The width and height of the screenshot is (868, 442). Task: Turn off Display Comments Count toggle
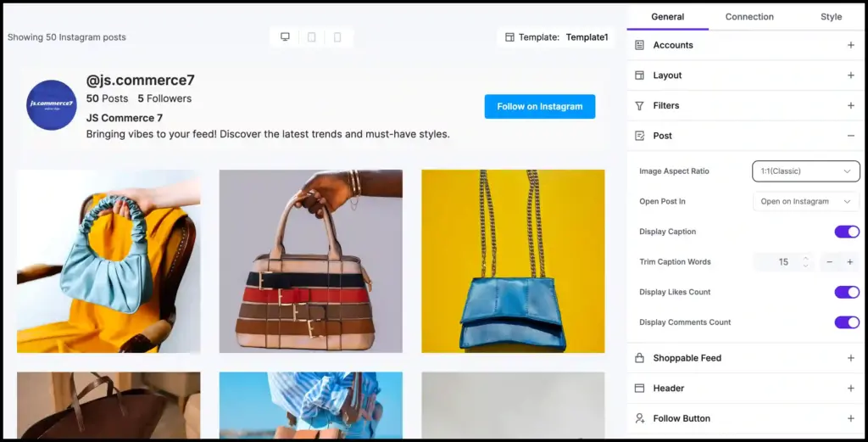tap(846, 322)
